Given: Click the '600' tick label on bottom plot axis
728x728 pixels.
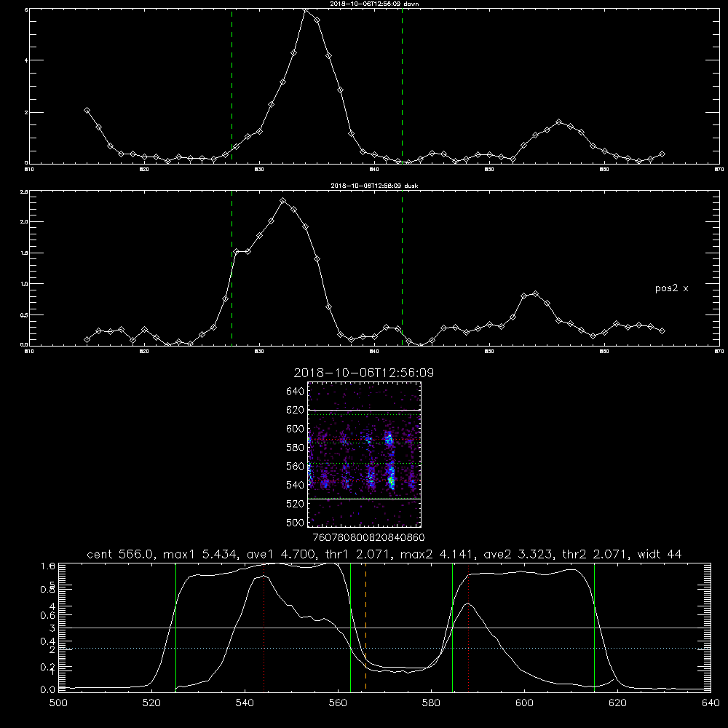Looking at the screenshot, I should click(x=524, y=703).
